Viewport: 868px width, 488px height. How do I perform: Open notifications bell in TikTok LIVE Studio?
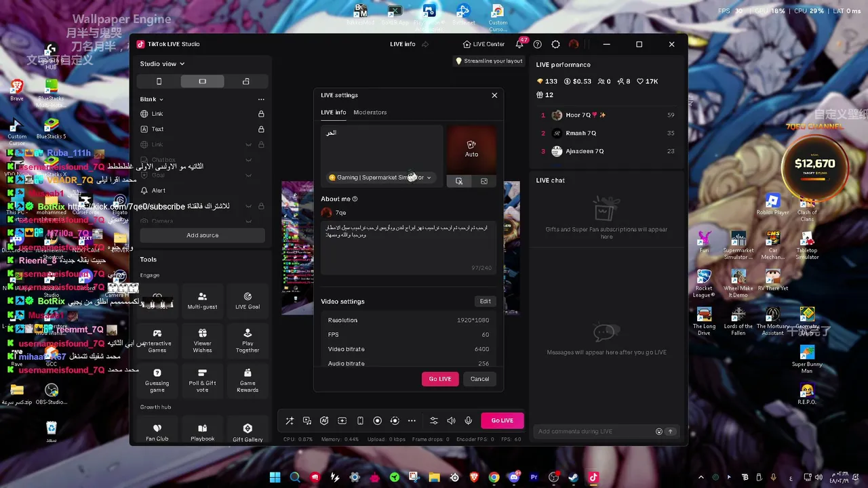point(519,44)
